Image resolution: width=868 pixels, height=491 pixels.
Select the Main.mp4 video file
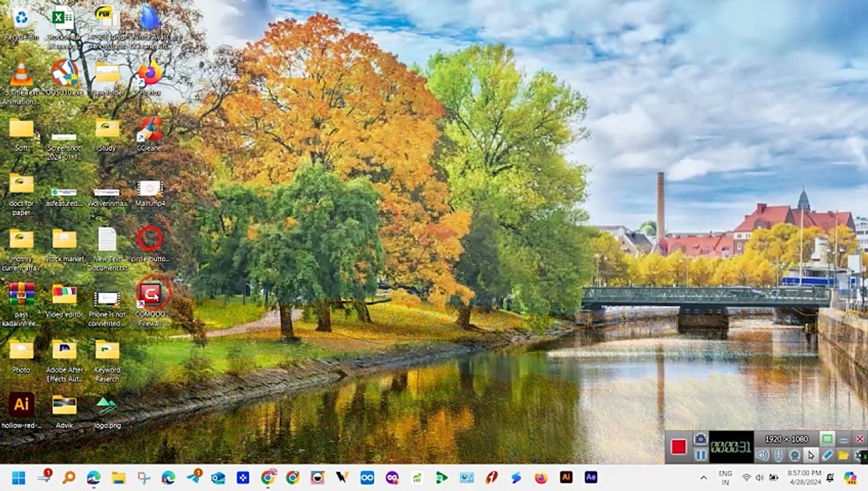point(149,193)
